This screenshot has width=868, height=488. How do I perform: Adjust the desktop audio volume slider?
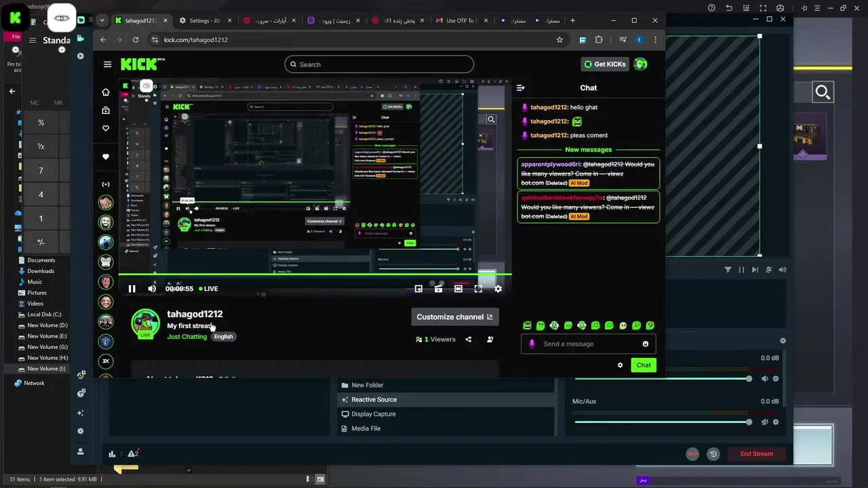tap(663, 379)
